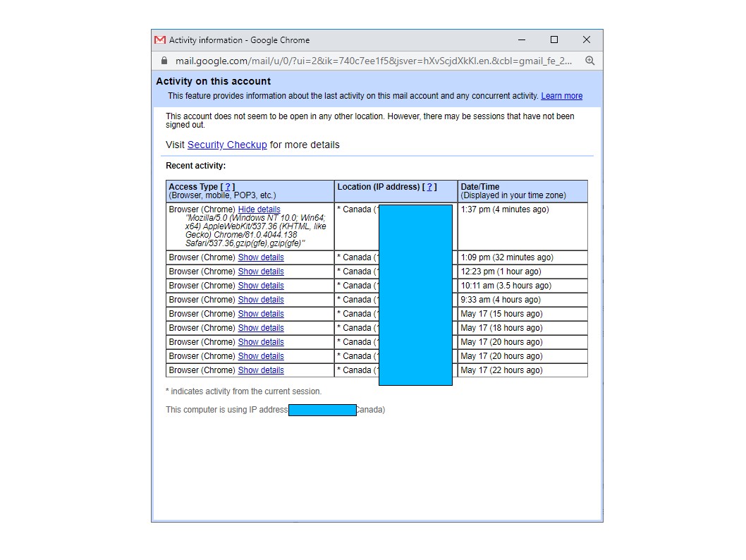Click the window title 'Activity information - Google Chrome'
This screenshot has height=560, width=746.
[239, 40]
